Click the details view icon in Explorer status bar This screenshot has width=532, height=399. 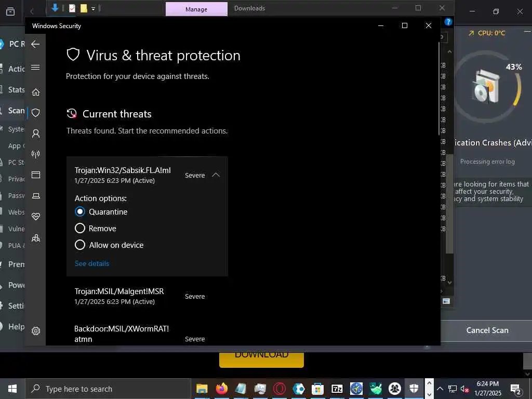(x=446, y=301)
